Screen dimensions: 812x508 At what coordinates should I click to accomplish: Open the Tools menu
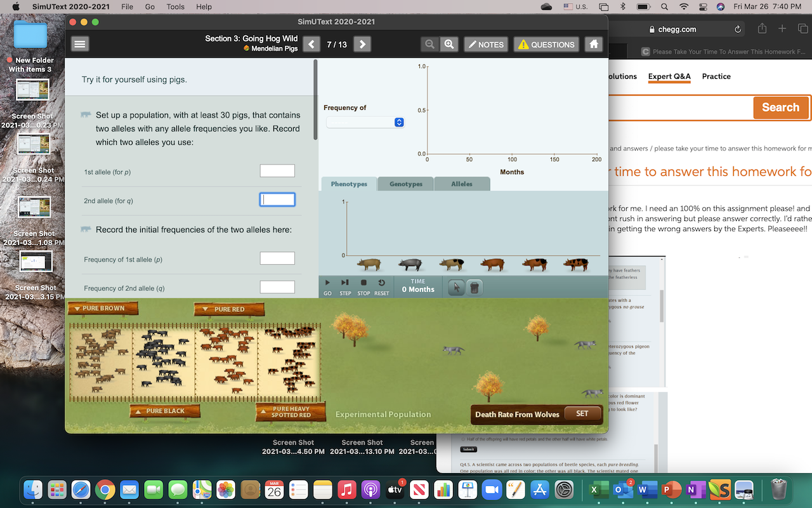[x=175, y=6]
